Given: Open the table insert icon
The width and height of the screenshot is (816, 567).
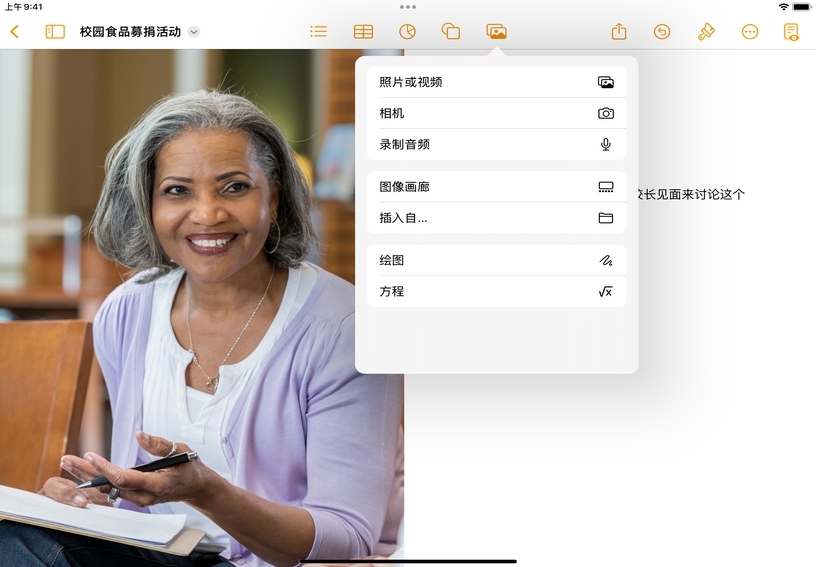Looking at the screenshot, I should 363,32.
